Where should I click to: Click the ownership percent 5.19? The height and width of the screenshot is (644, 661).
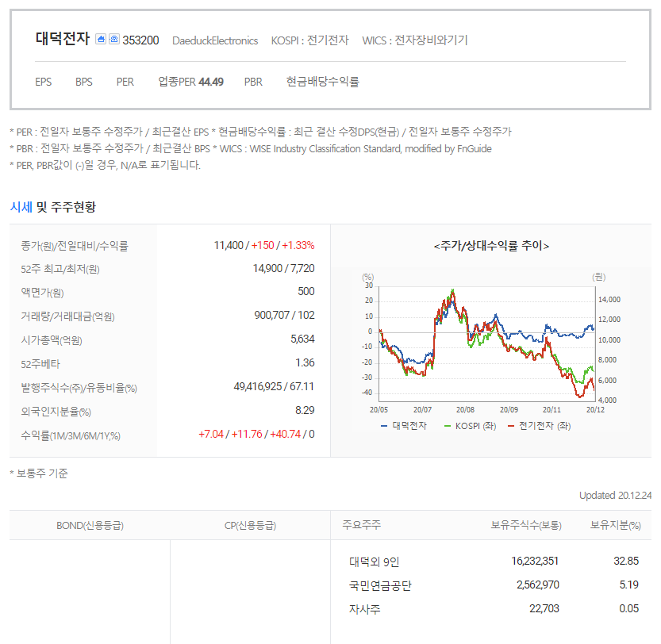click(x=628, y=585)
